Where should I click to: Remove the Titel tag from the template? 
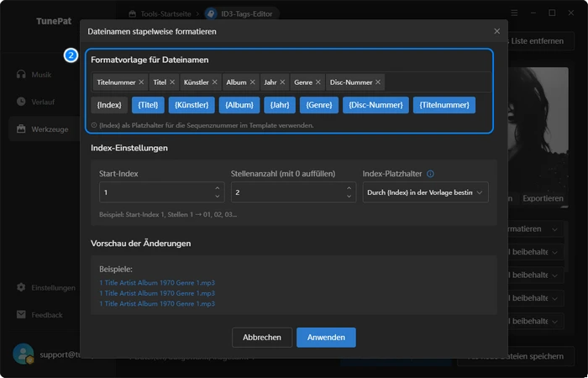coord(172,82)
